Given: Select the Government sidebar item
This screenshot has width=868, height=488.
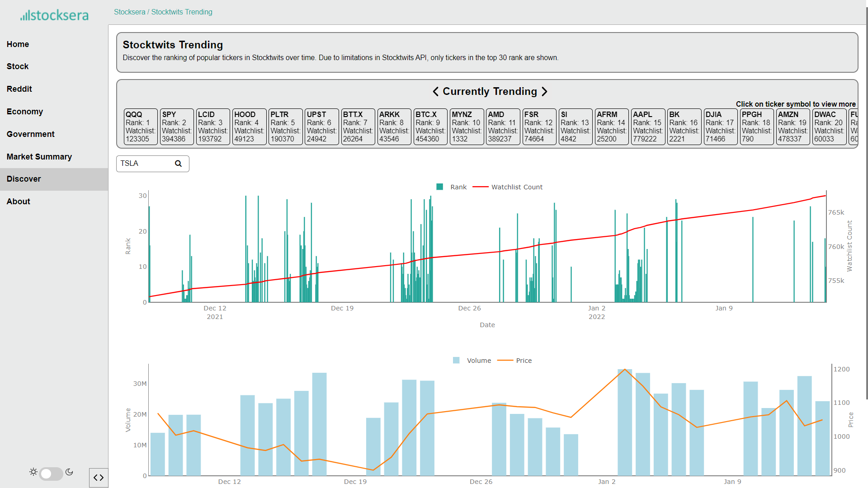Looking at the screenshot, I should (x=31, y=134).
